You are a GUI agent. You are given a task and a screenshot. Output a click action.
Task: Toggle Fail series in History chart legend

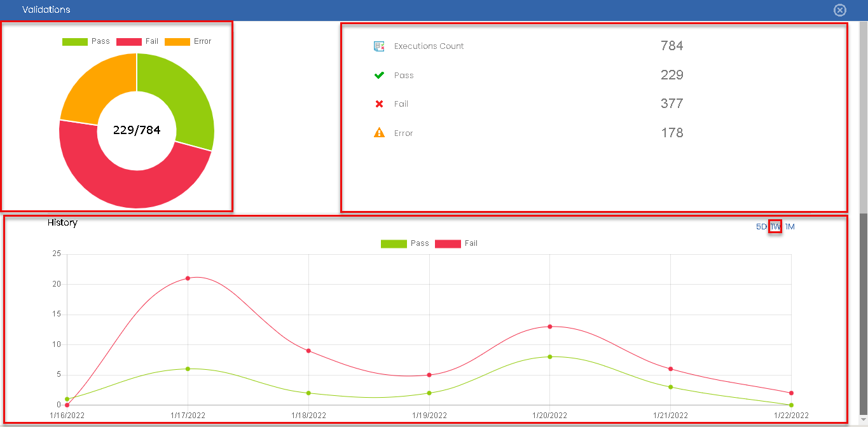[456, 244]
